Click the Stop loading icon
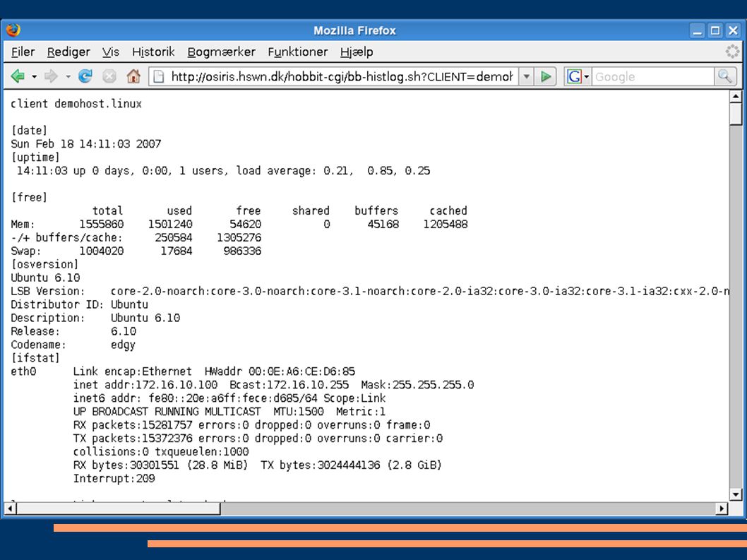Image resolution: width=747 pixels, height=560 pixels. point(109,76)
